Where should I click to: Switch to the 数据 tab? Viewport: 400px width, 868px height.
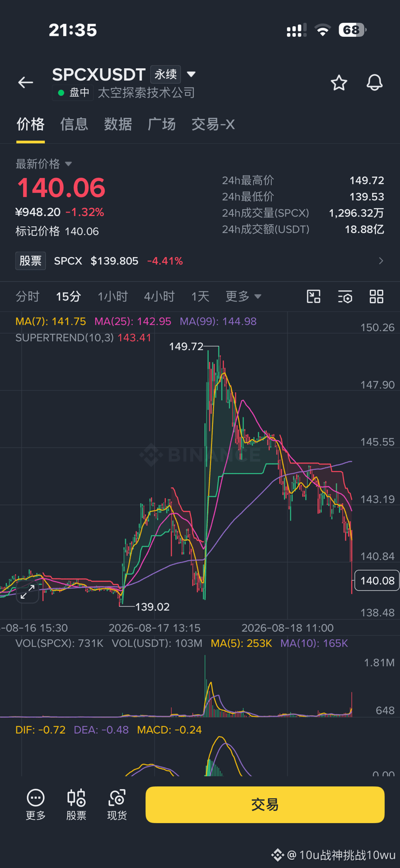(x=118, y=124)
